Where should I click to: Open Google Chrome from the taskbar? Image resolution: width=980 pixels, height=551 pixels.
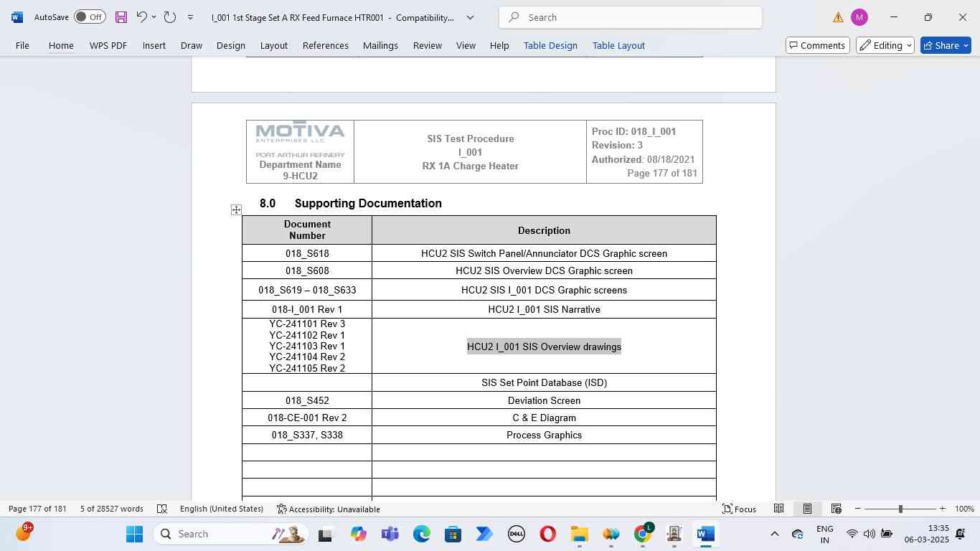pos(644,534)
